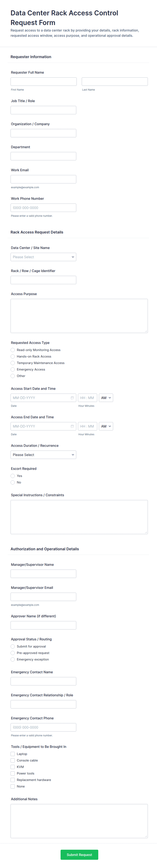Screen dimensions: 157x868
Task: Click the start time Hour Minutes field
Action: pyautogui.click(x=87, y=398)
